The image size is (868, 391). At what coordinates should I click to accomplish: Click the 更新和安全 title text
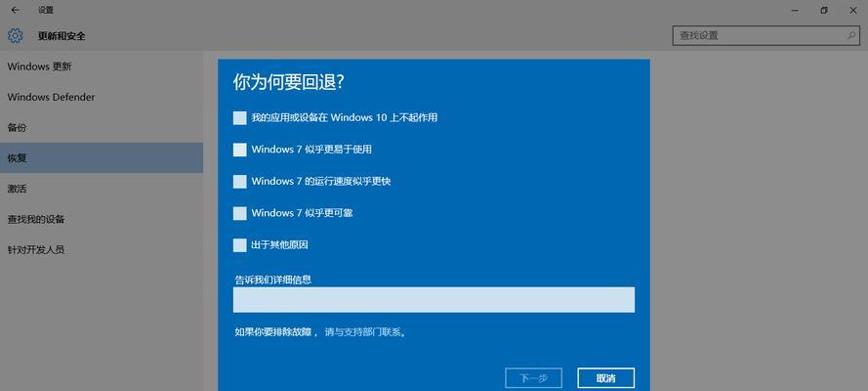tap(62, 36)
